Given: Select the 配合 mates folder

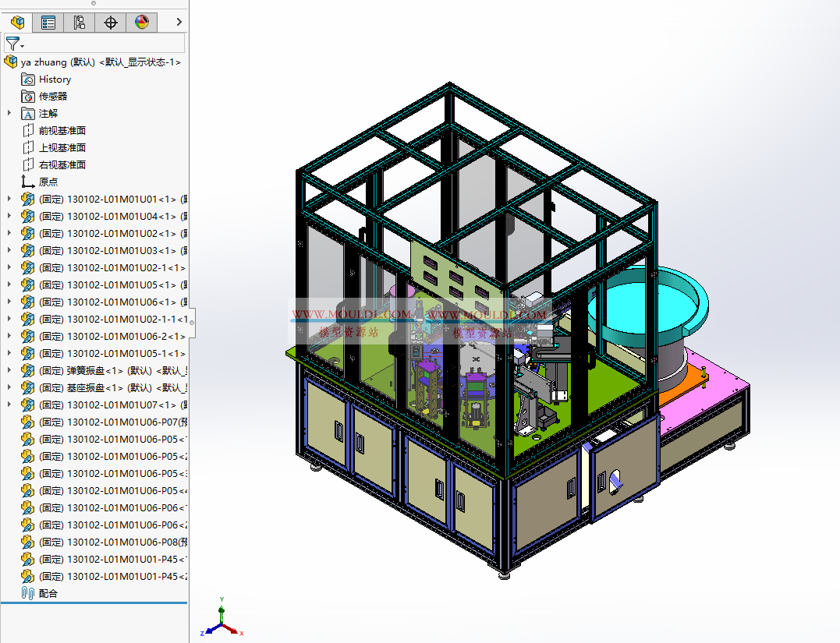Looking at the screenshot, I should click(x=48, y=594).
